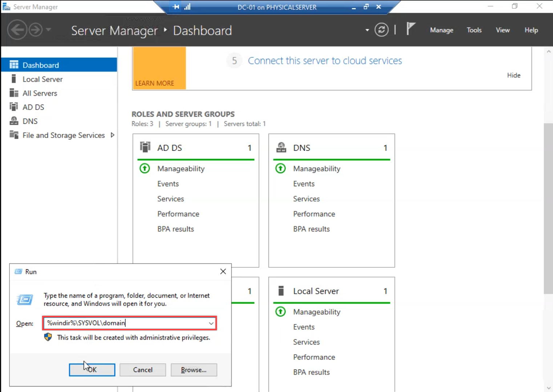The image size is (553, 392).
Task: Click the AD DS tile role icon
Action: (x=145, y=147)
